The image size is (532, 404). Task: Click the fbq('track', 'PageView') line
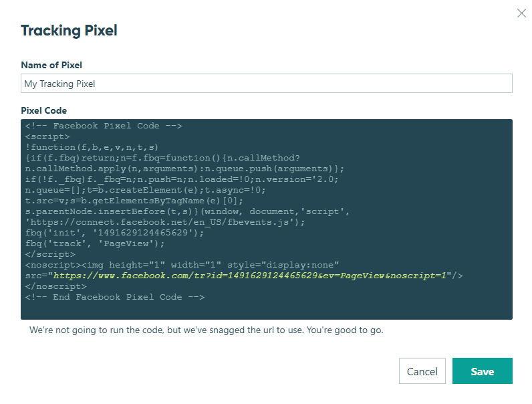tap(95, 243)
